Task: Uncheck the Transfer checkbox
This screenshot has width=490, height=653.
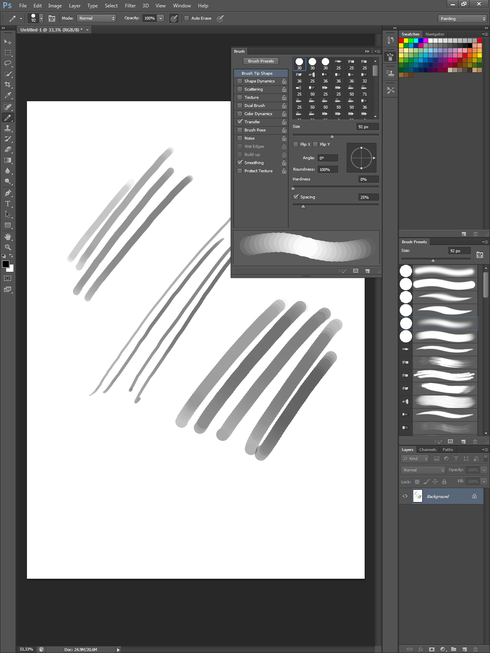Action: pyautogui.click(x=240, y=122)
